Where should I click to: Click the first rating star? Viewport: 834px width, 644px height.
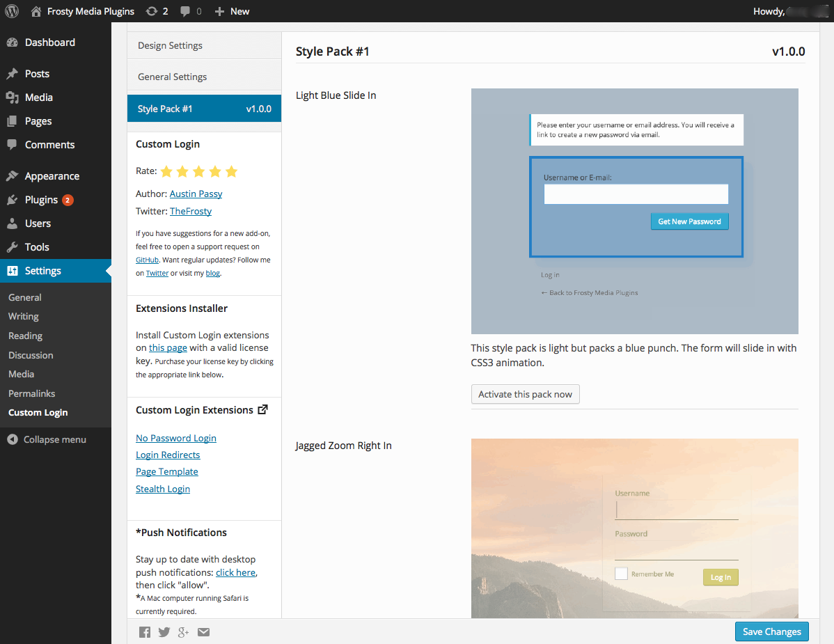click(x=166, y=171)
